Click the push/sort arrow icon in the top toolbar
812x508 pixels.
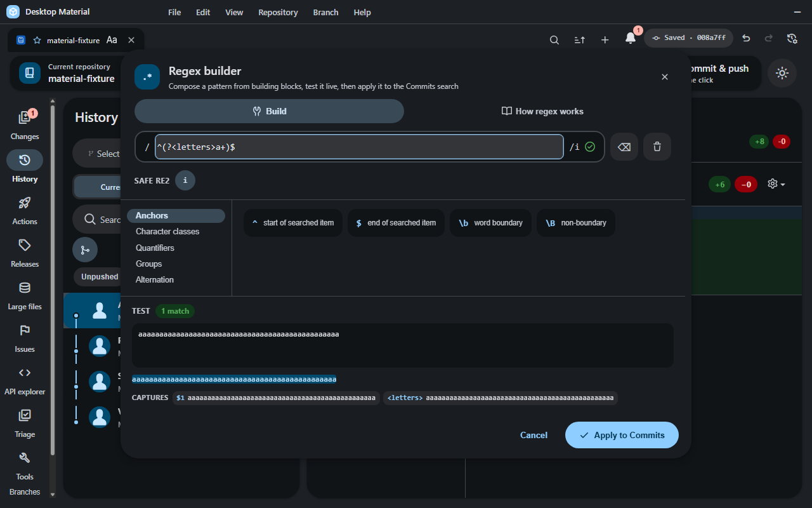pos(580,39)
